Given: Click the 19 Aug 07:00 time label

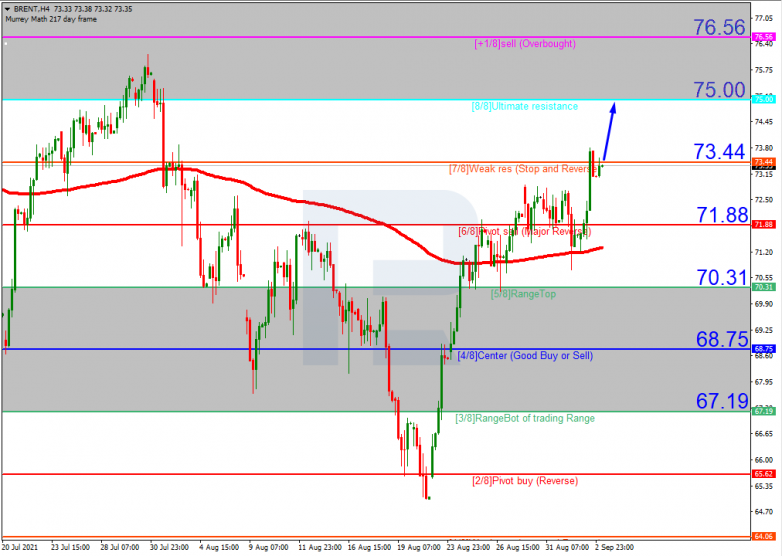Looking at the screenshot, I should 418,548.
